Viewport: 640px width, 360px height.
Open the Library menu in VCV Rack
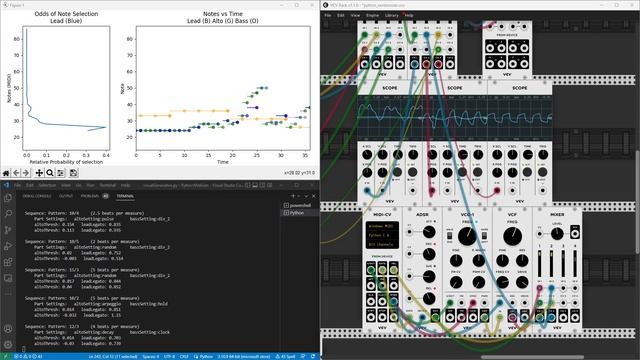392,16
